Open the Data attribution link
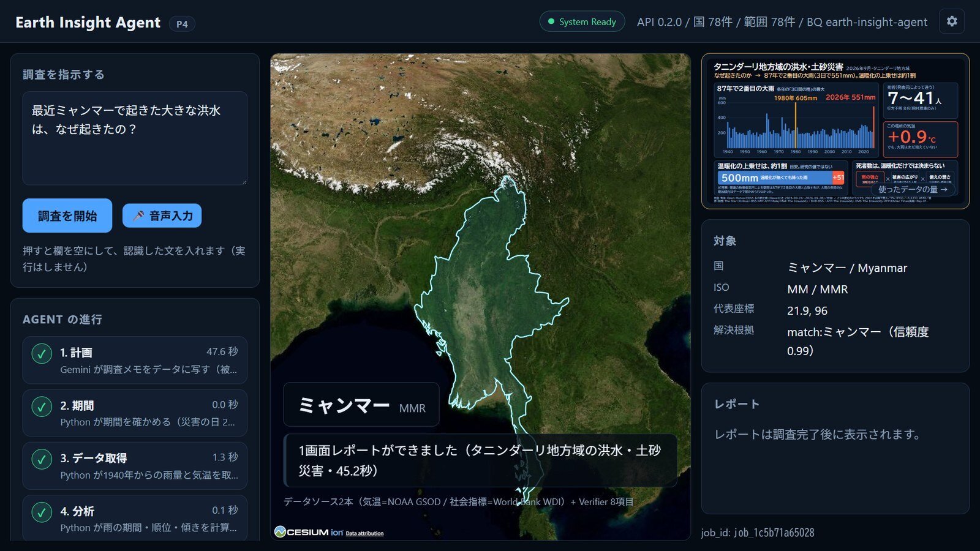Screen dimensions: 980x551 [x=364, y=533]
